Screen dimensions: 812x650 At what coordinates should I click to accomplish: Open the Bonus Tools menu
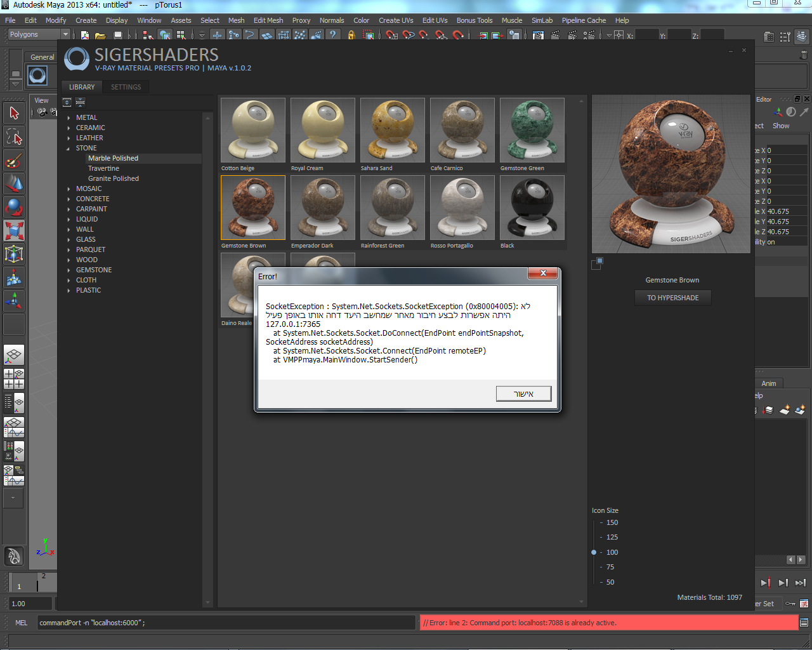tap(475, 20)
